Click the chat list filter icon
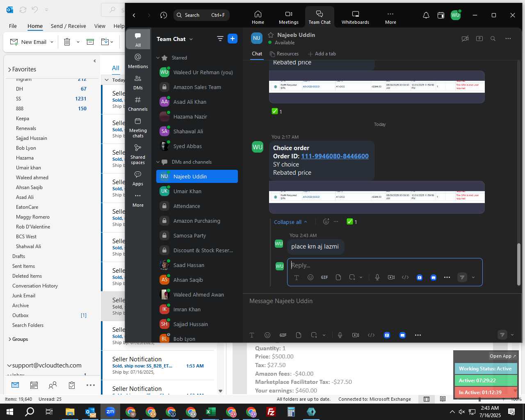Viewport: 525px width, 420px height. pos(220,39)
